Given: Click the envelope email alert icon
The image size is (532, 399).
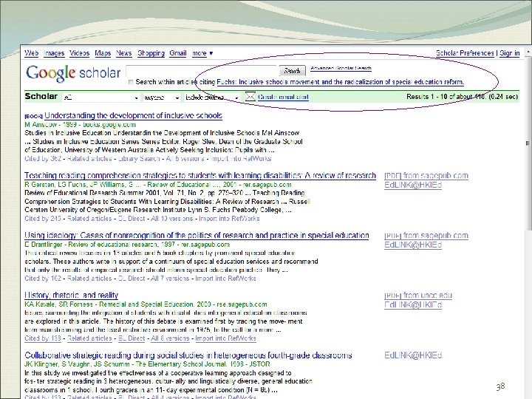Looking at the screenshot, I should [250, 97].
